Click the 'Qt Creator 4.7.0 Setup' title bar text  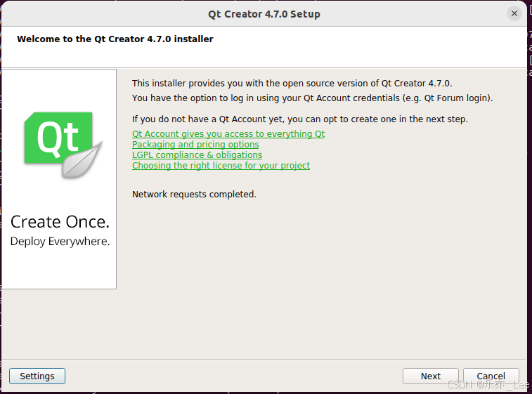pos(264,14)
